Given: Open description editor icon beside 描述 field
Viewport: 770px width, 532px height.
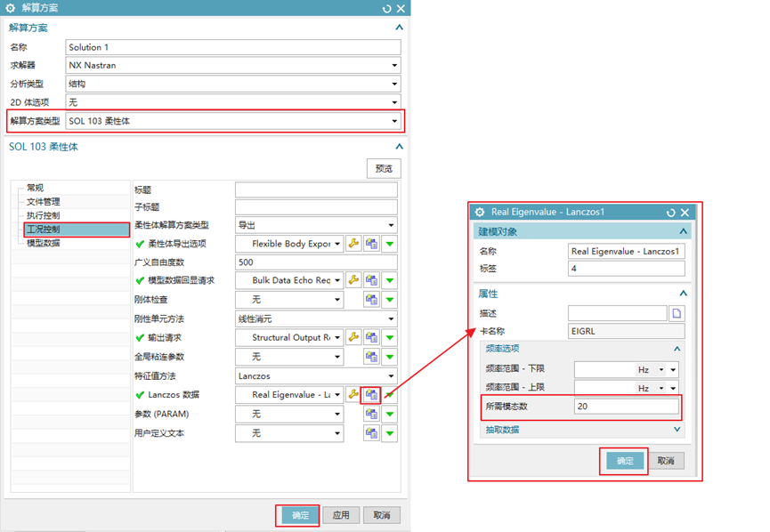Looking at the screenshot, I should click(x=677, y=313).
